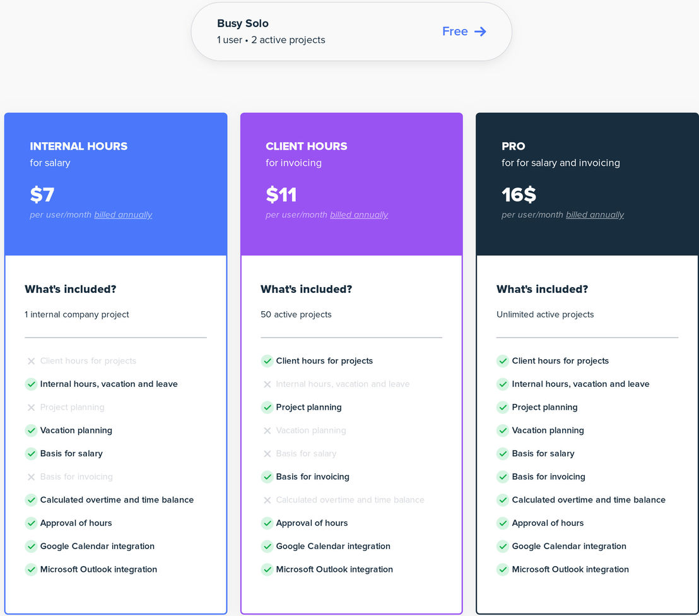
Task: Click 'Unlimited active projects' text
Action: point(545,314)
